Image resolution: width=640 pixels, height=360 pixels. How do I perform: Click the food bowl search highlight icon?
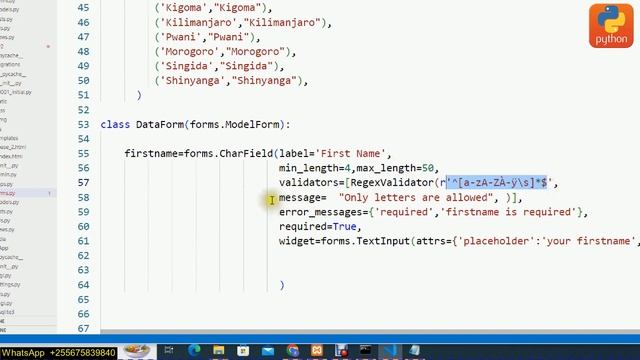coord(137,351)
